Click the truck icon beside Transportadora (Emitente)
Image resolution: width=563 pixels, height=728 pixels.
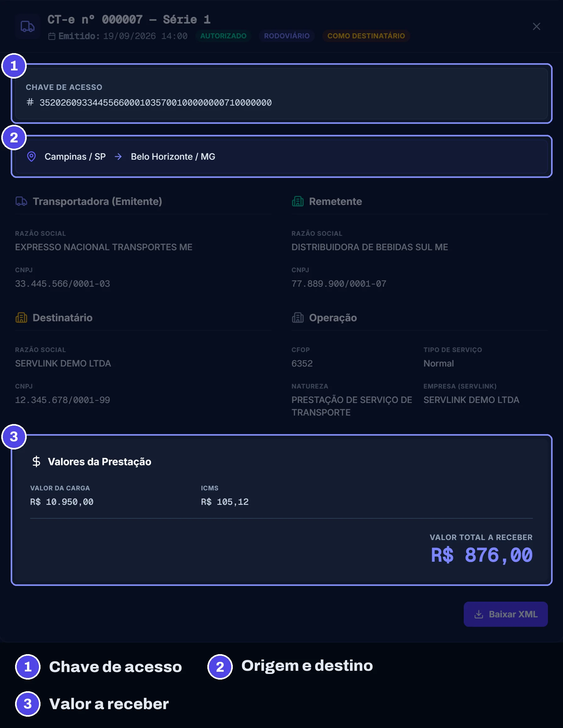tap(21, 201)
